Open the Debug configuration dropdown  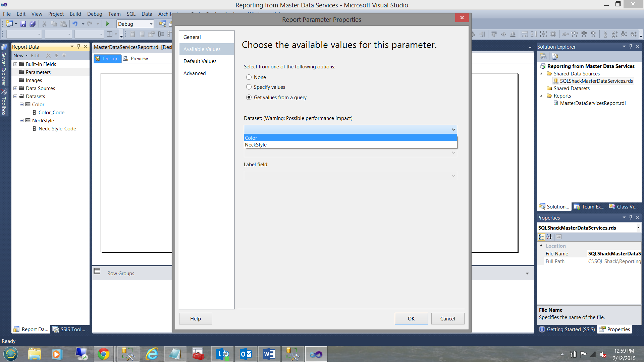(x=151, y=24)
